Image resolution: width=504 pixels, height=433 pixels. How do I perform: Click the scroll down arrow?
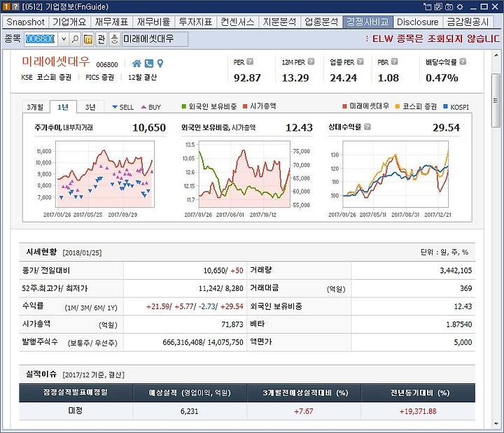[496, 424]
